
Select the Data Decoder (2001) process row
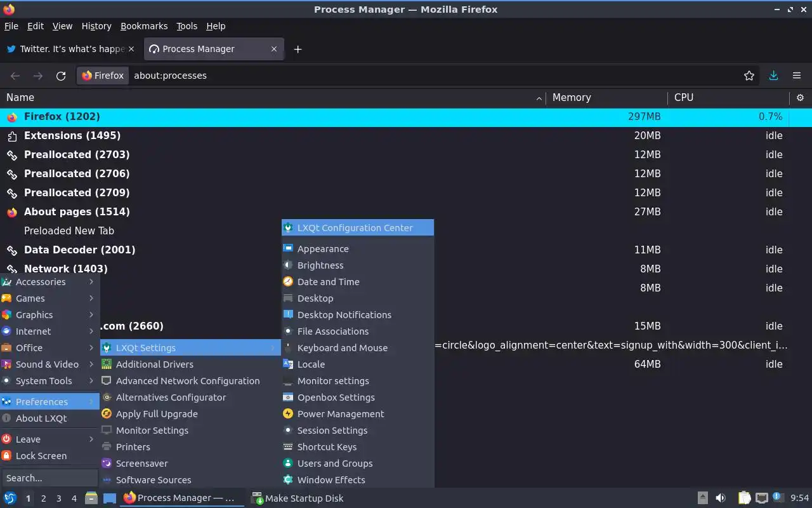(x=406, y=250)
